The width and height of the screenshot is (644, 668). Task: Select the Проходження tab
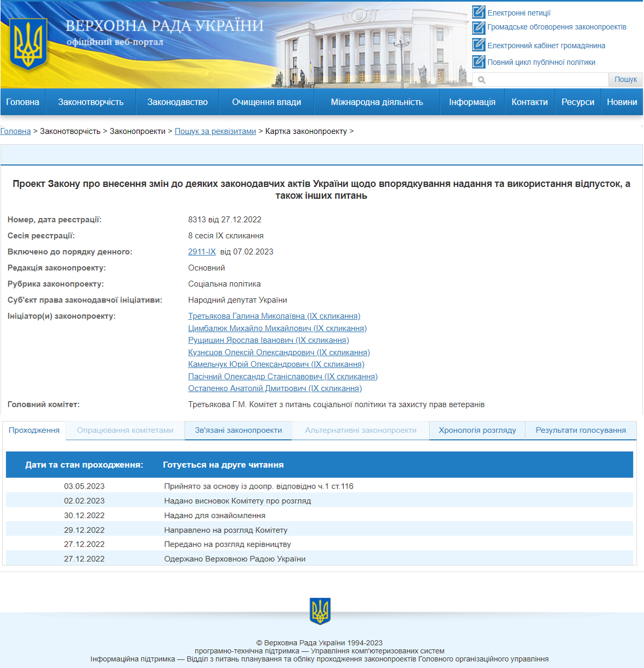[x=34, y=430]
